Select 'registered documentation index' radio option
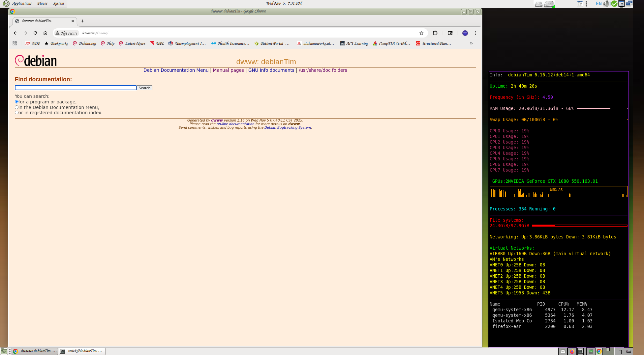 [16, 113]
